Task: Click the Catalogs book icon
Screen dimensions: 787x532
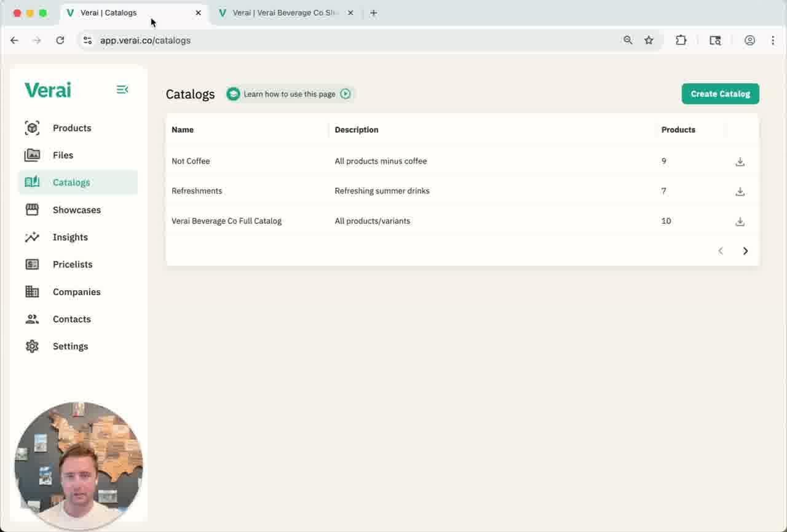Action: [x=32, y=182]
